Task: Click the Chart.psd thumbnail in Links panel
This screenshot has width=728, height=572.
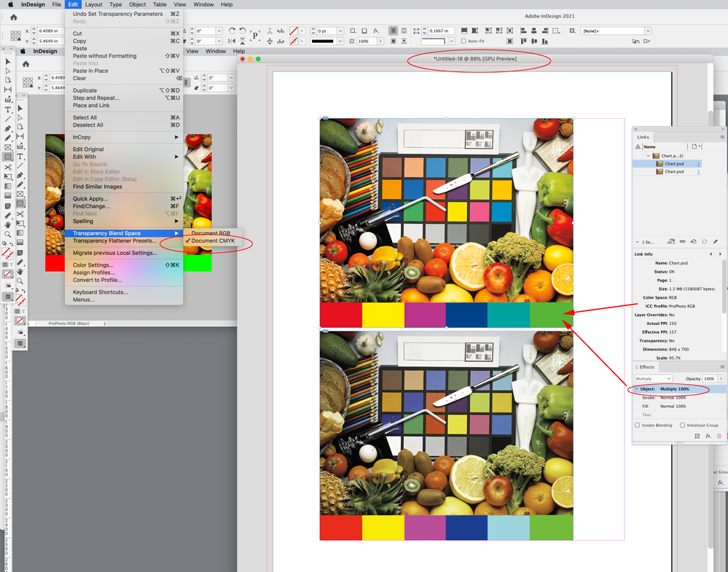Action: (x=659, y=164)
